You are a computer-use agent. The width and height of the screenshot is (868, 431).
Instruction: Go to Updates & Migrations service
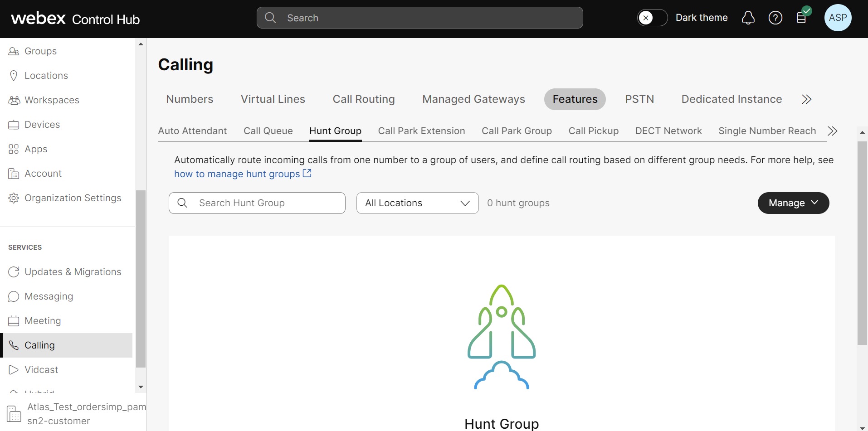pyautogui.click(x=73, y=272)
